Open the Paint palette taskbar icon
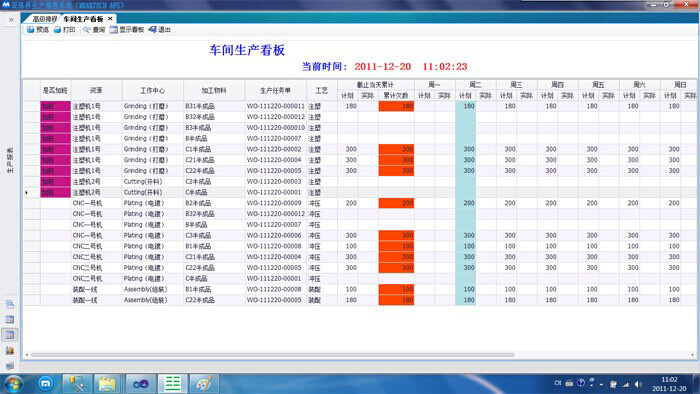The height and width of the screenshot is (394, 700). point(204,384)
